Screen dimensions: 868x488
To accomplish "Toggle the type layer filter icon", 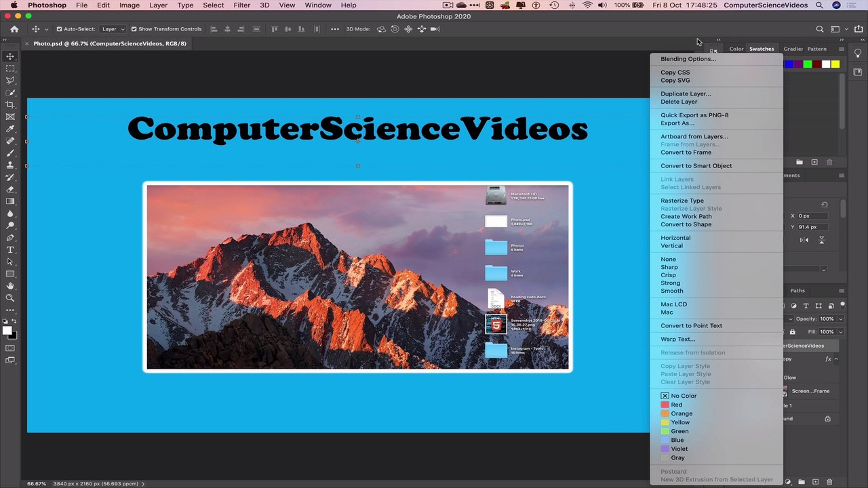I will coord(806,306).
